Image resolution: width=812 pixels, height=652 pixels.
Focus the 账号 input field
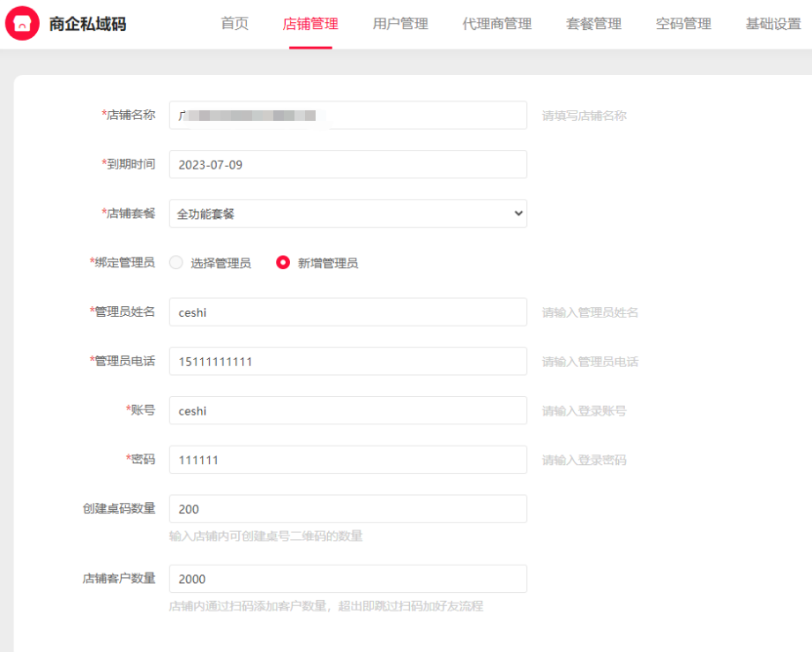[x=347, y=410]
